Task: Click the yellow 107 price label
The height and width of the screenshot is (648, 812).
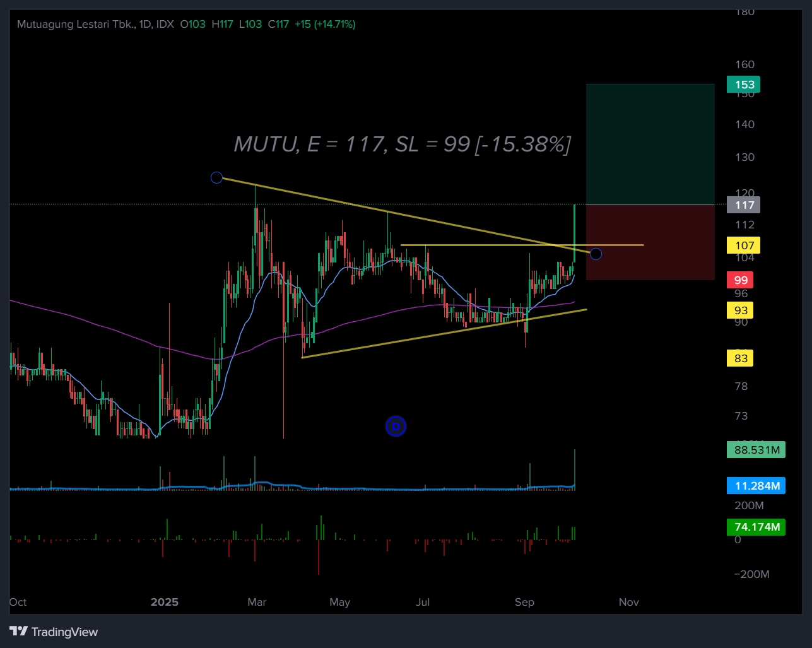Action: pyautogui.click(x=744, y=245)
